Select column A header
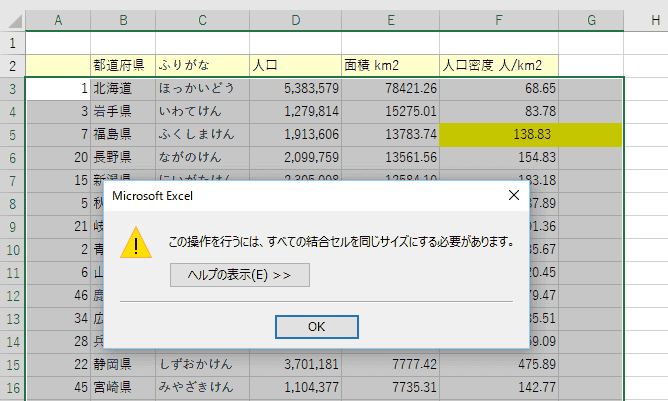 click(x=58, y=20)
